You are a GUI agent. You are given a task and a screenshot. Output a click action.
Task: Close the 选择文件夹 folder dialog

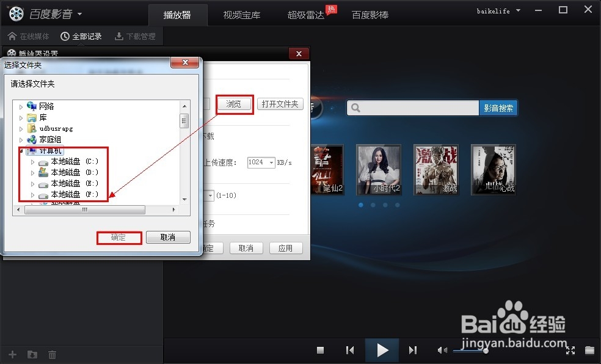coord(185,62)
